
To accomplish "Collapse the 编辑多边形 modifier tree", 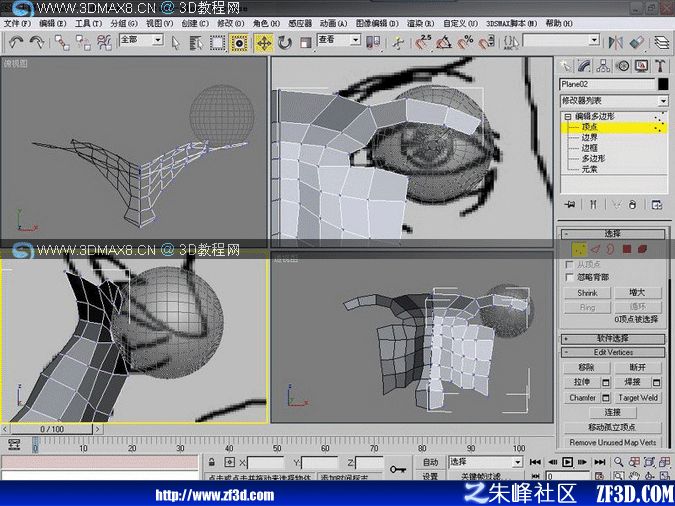I will click(567, 116).
